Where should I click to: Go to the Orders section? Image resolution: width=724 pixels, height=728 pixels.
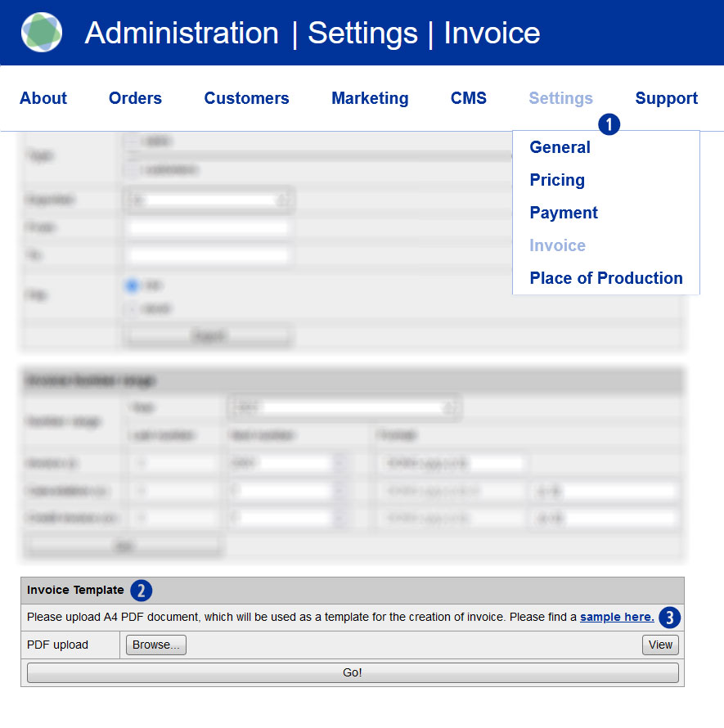click(x=135, y=98)
